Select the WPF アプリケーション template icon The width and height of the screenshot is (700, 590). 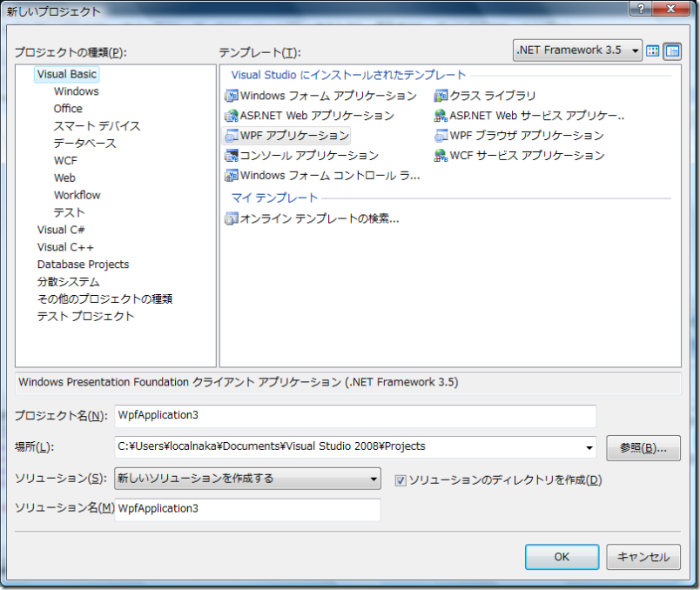232,136
